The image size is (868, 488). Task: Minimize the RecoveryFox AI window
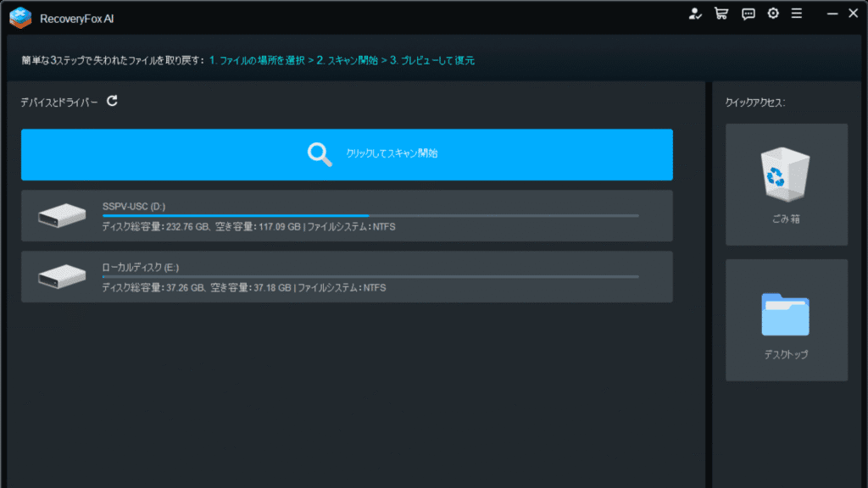pyautogui.click(x=832, y=14)
